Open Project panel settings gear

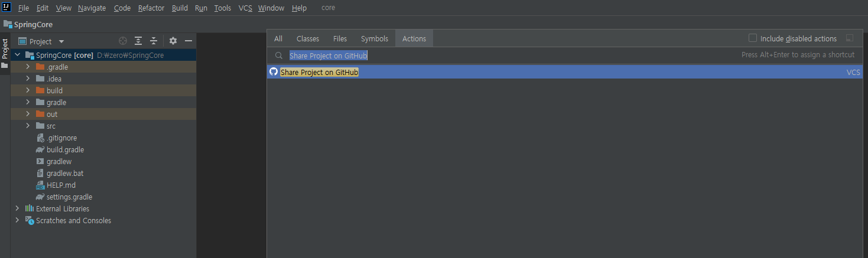[173, 41]
